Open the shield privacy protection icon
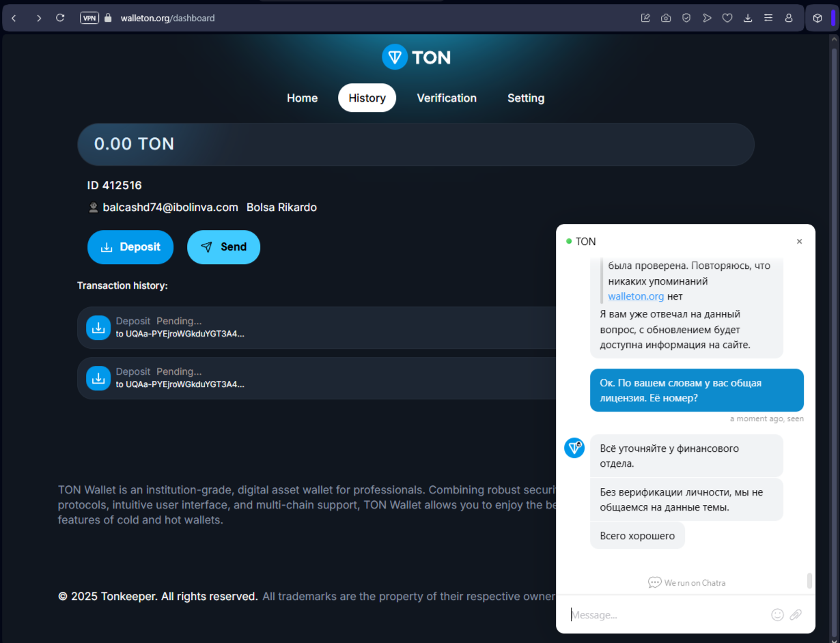The image size is (840, 643). (686, 18)
